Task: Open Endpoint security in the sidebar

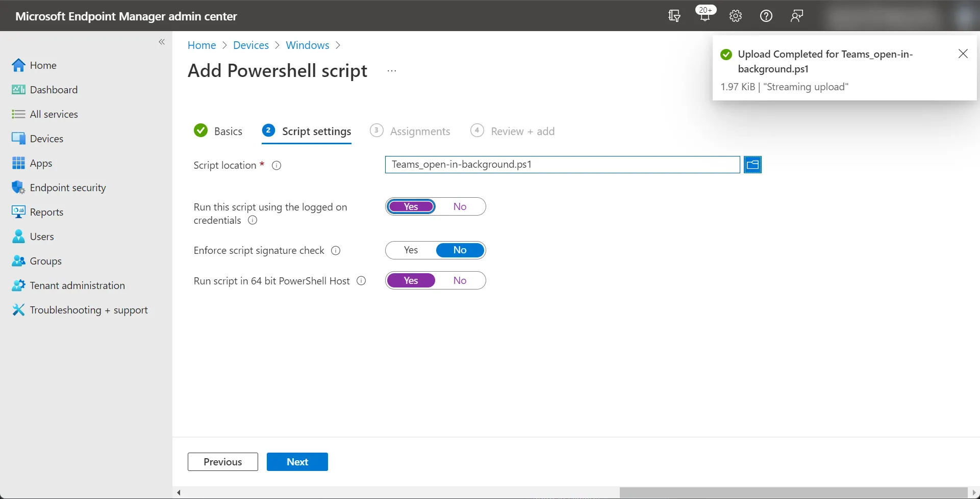Action: 68,188
